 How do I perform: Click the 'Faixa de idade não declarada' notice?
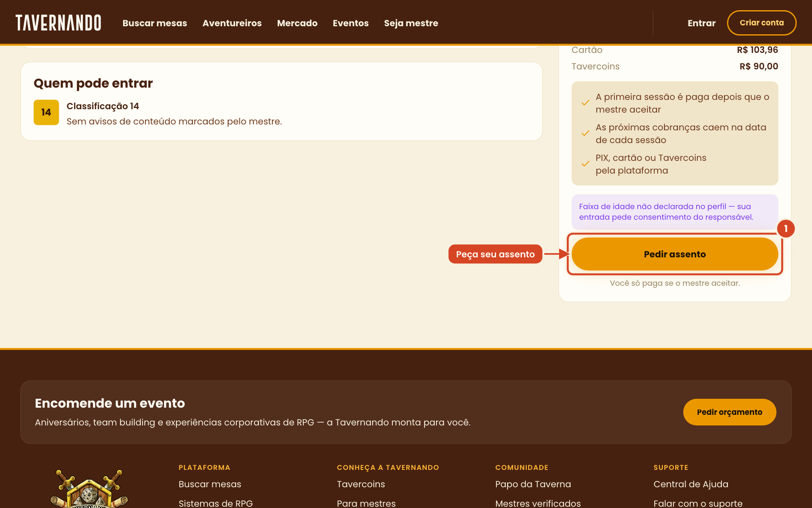(x=675, y=212)
